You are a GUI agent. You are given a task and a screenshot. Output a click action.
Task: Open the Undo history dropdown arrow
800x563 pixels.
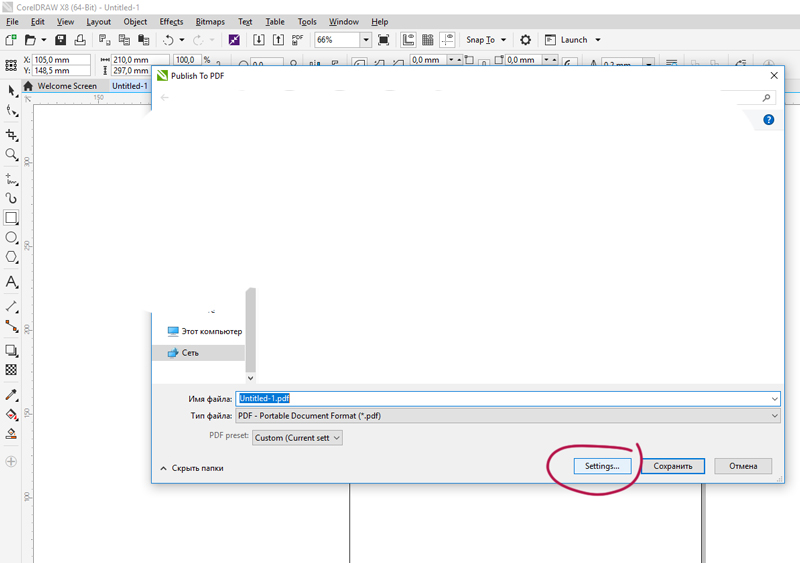(x=182, y=40)
